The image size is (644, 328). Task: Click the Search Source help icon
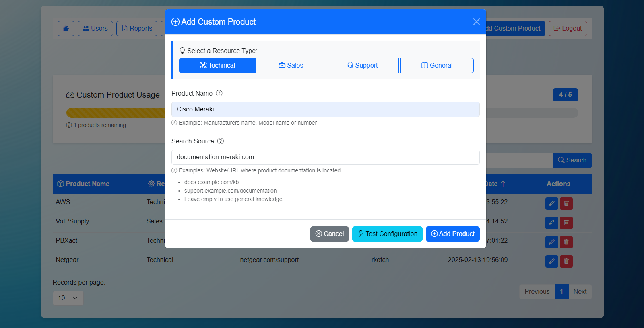(221, 141)
